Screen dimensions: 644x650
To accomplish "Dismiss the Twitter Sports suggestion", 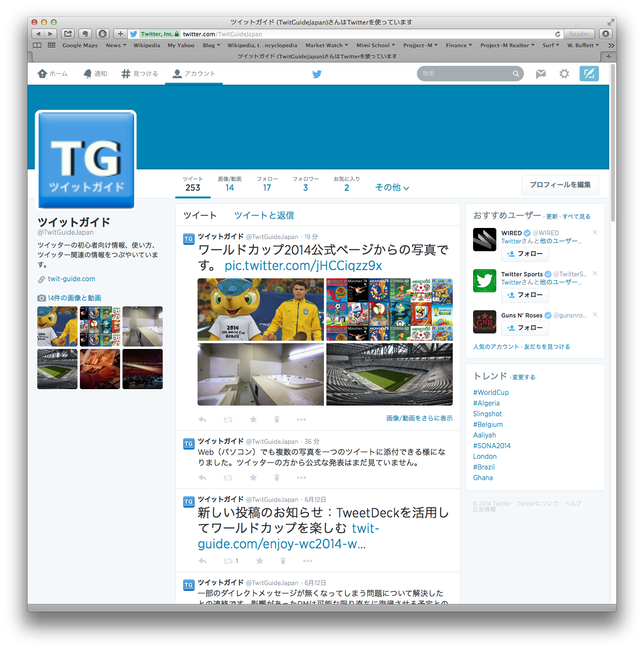I will point(595,273).
